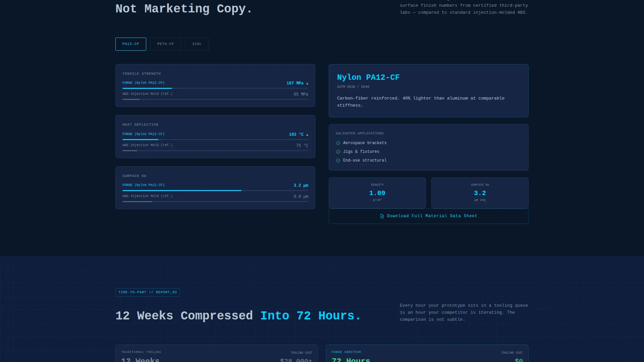Click the End-use structural list item

point(361,161)
